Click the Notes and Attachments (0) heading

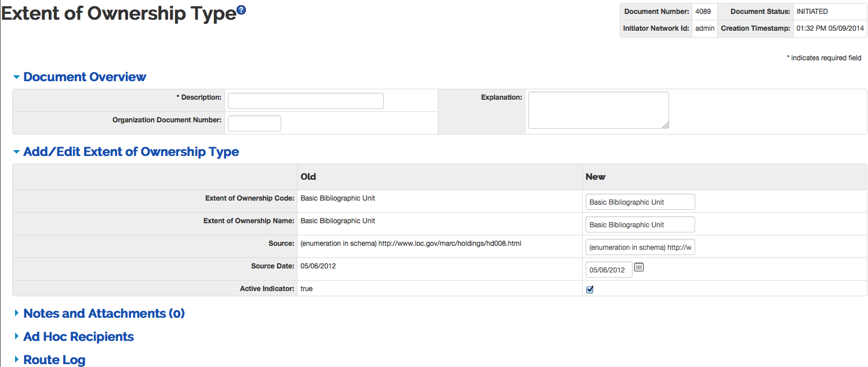click(104, 314)
